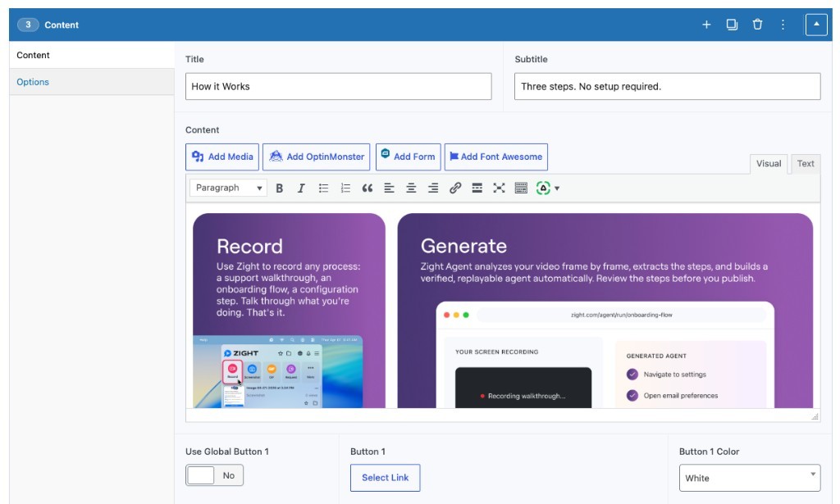This screenshot has height=504, width=840.
Task: Open the Paragraph format dropdown
Action: tap(228, 188)
